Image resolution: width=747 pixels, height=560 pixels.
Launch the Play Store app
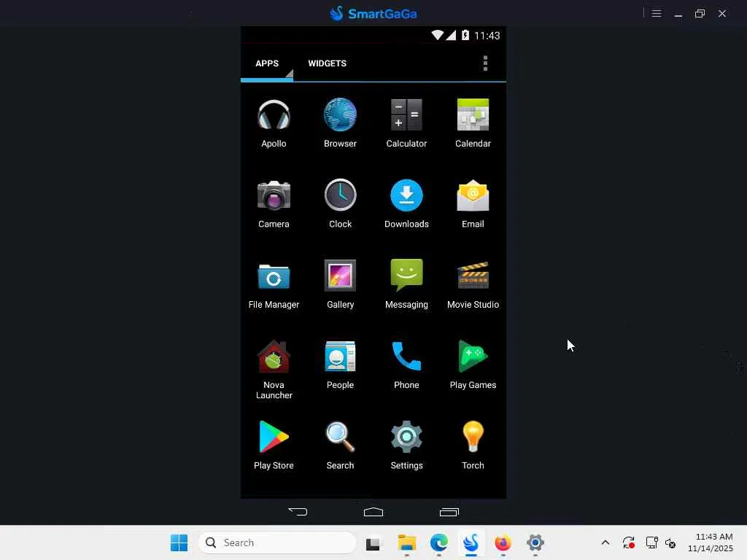point(274,446)
